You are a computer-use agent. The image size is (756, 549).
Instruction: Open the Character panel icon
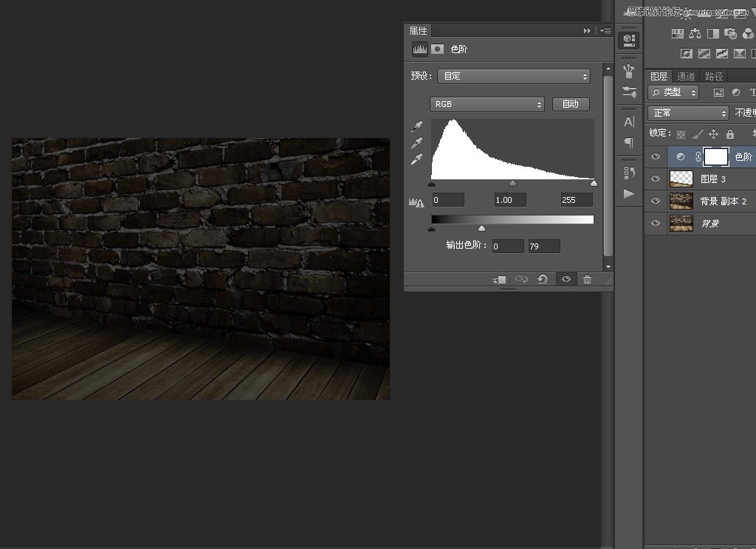pyautogui.click(x=629, y=122)
